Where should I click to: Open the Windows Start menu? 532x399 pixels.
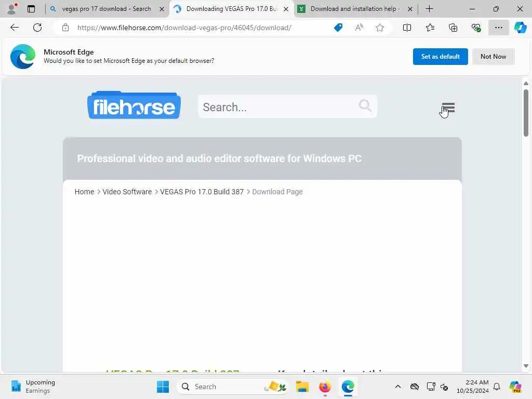pos(163,387)
